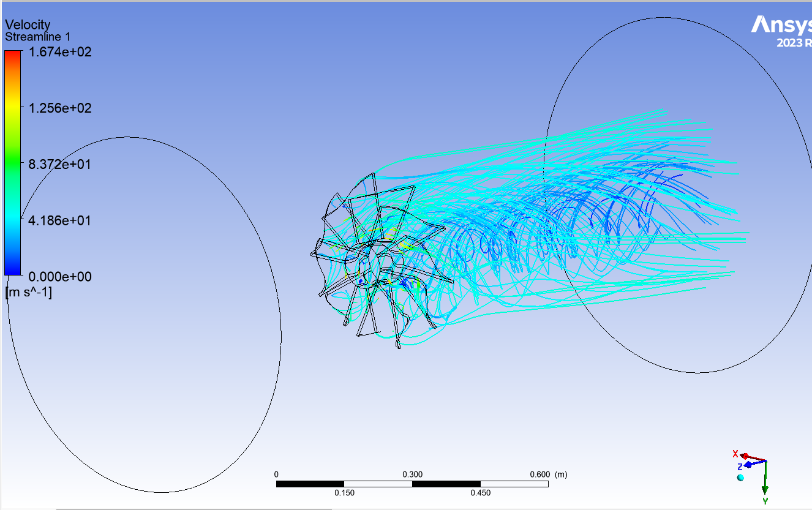Click the scale ruler bar
This screenshot has height=510, width=812.
(412, 484)
